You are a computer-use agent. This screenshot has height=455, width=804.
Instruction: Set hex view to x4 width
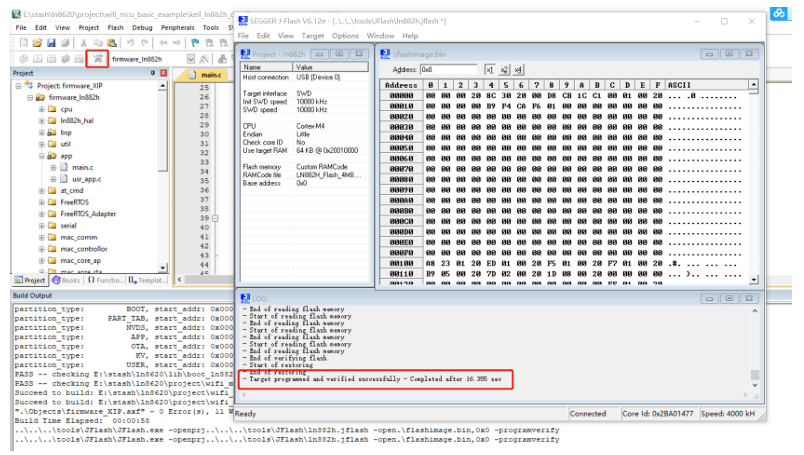click(518, 70)
